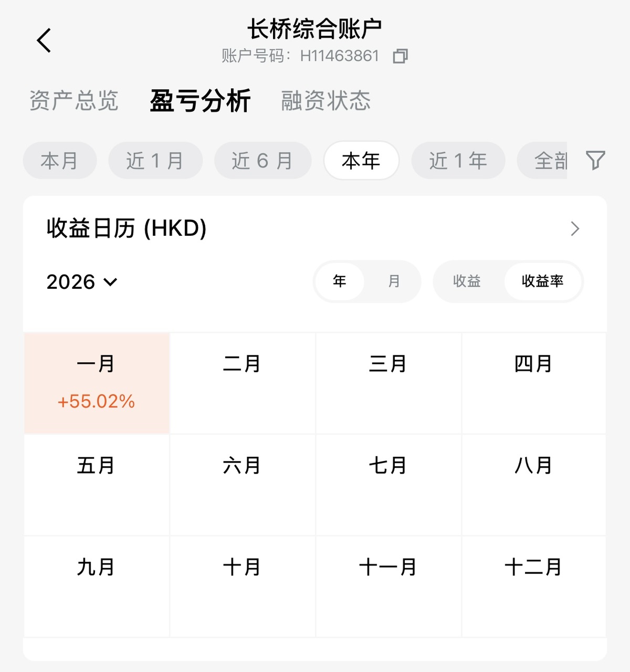Select the 本年 range pill
Image resolution: width=630 pixels, height=672 pixels.
(361, 161)
